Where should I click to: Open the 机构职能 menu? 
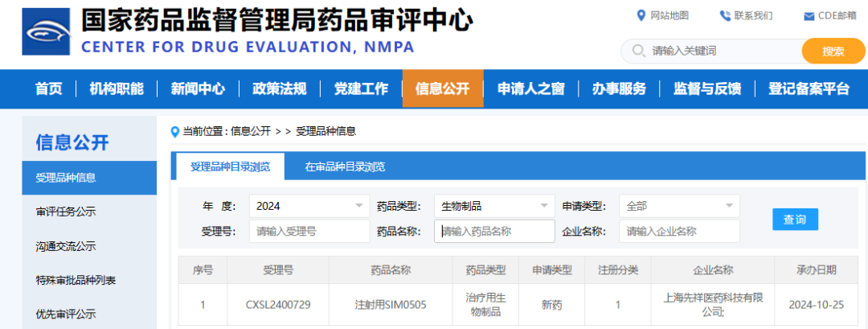(x=117, y=88)
